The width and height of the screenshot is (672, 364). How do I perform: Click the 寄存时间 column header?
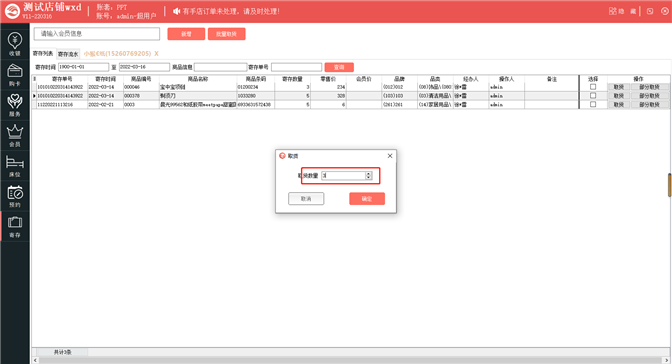[x=105, y=79]
